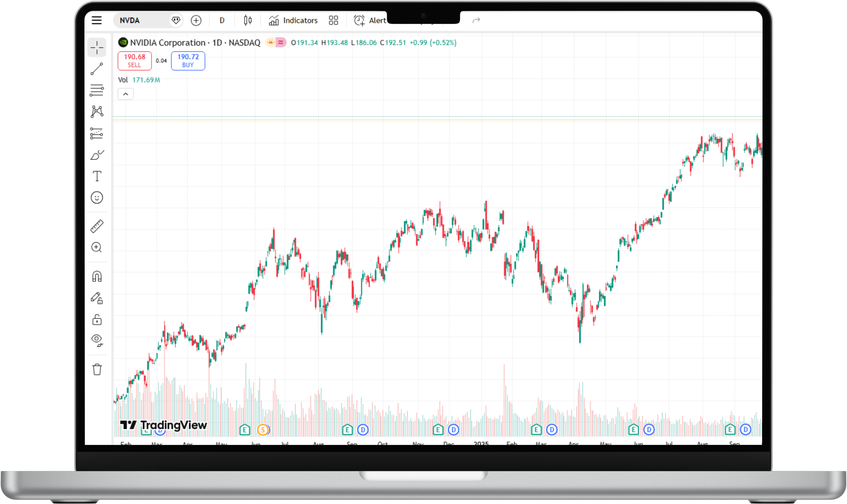
Task: Click the 190.68 SELL button
Action: point(134,61)
